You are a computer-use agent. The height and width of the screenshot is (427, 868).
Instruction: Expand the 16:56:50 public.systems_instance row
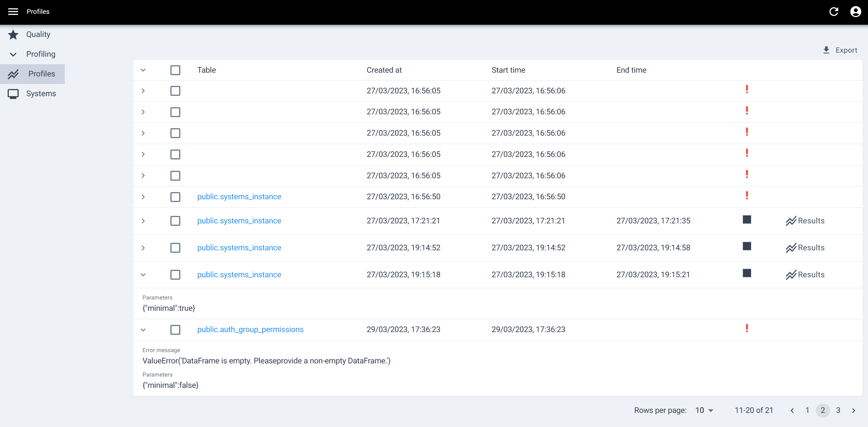click(143, 197)
